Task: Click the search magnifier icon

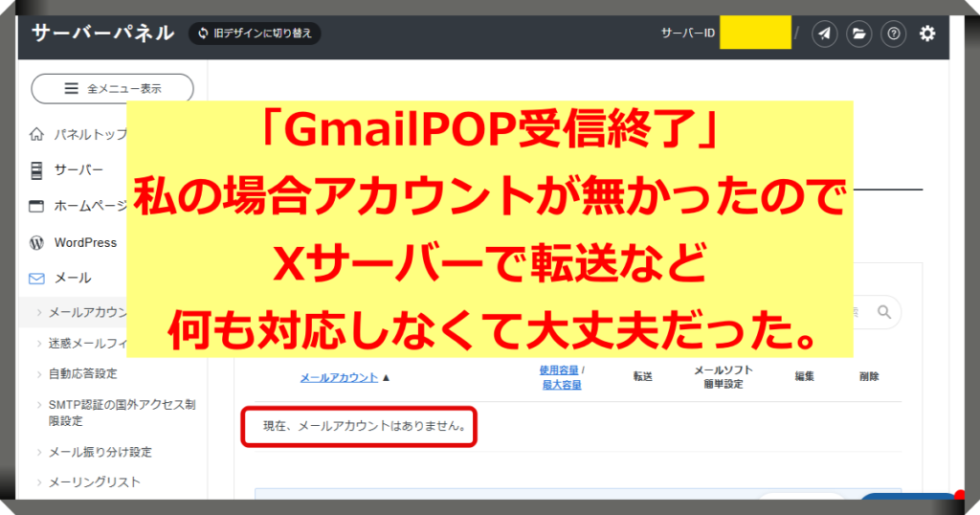Action: tap(883, 312)
